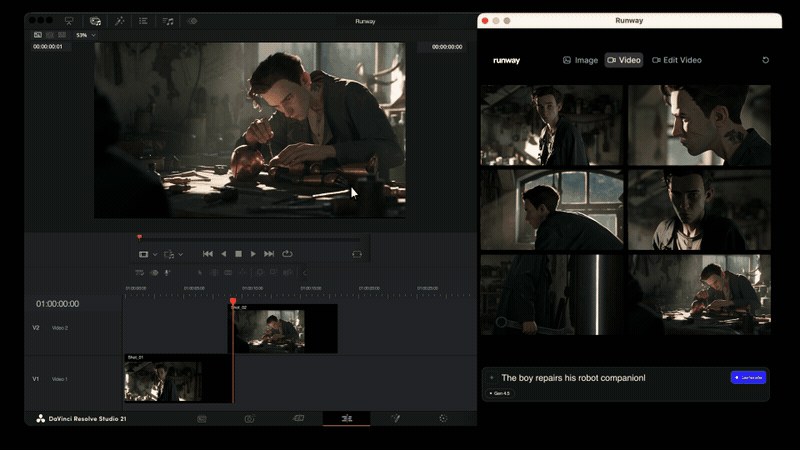
Task: Select the third viewer layout icon
Action: 62,35
